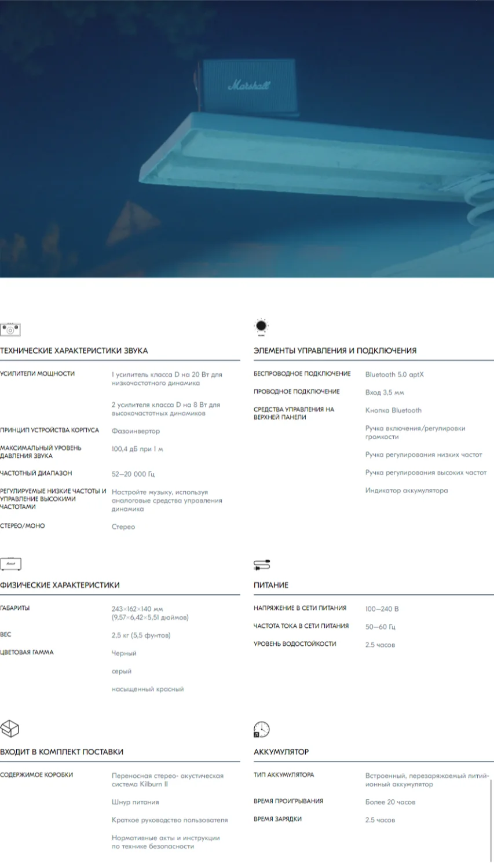494x868 pixels.
Task: Click text Краткое руководство пользователя
Action: [x=170, y=820]
